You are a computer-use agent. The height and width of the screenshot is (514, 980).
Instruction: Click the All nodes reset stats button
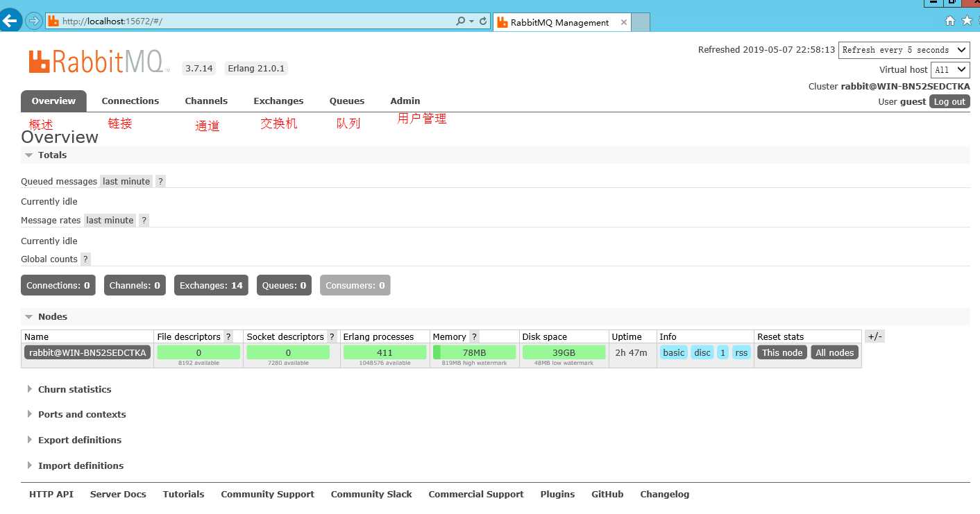point(835,352)
